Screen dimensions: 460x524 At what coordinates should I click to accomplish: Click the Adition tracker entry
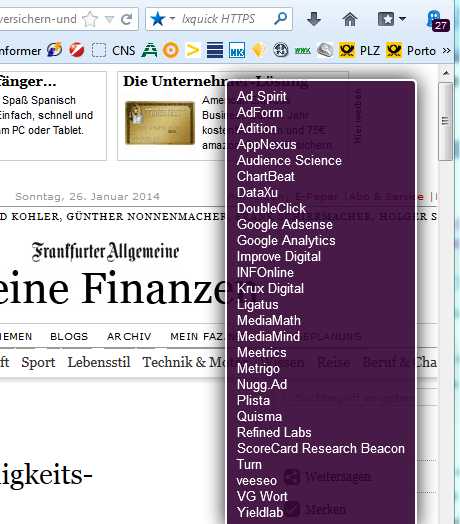256,128
